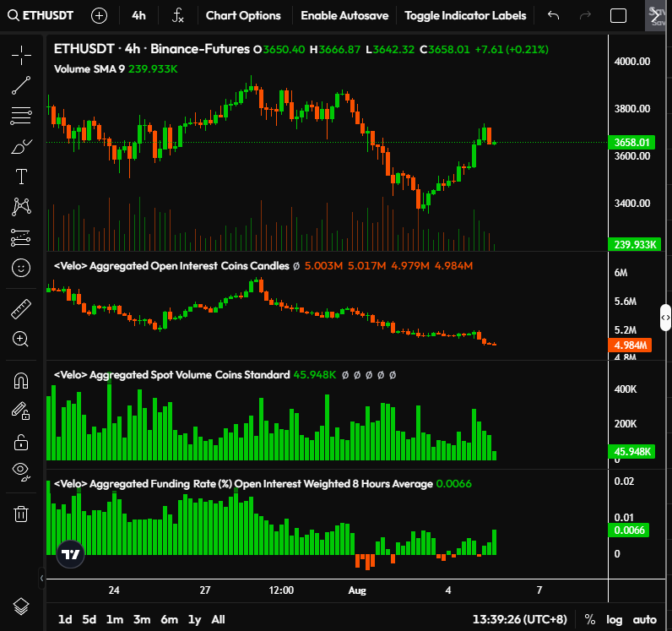672x631 pixels.
Task: Select the forecast and projection tool
Action: [21, 237]
